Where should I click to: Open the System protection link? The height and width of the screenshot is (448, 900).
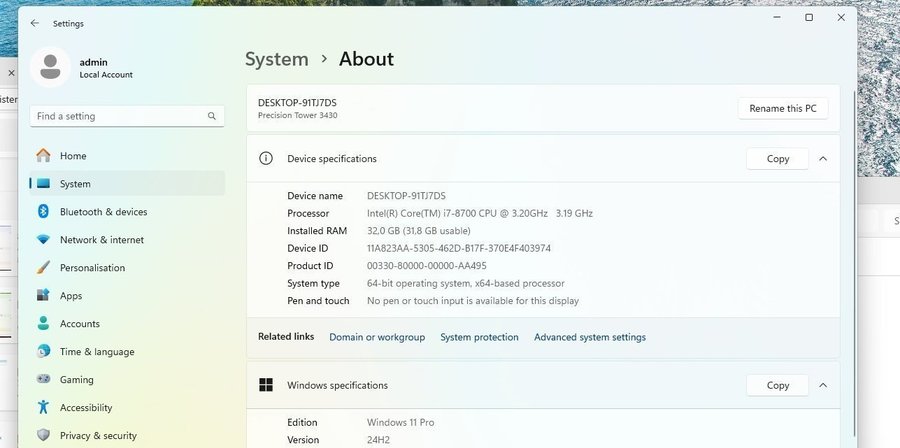point(479,337)
